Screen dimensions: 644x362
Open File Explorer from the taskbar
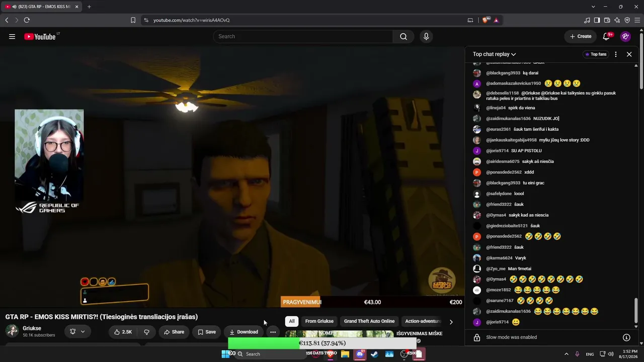click(x=345, y=354)
